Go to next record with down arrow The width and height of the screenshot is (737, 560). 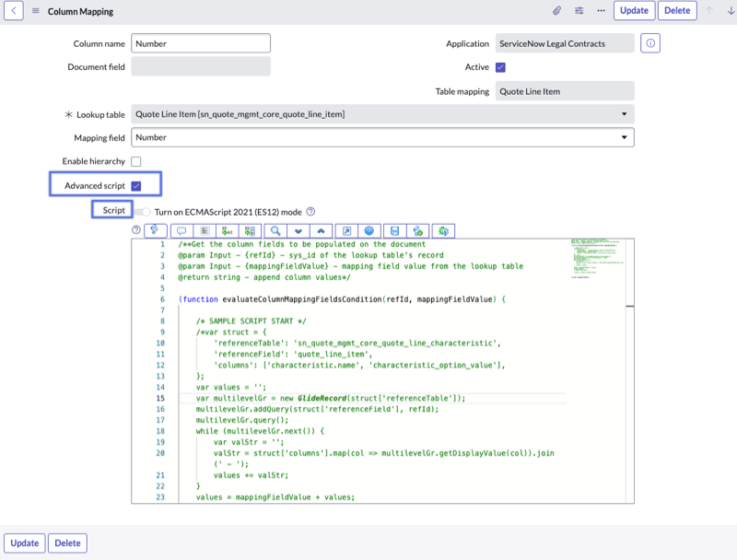(x=731, y=10)
